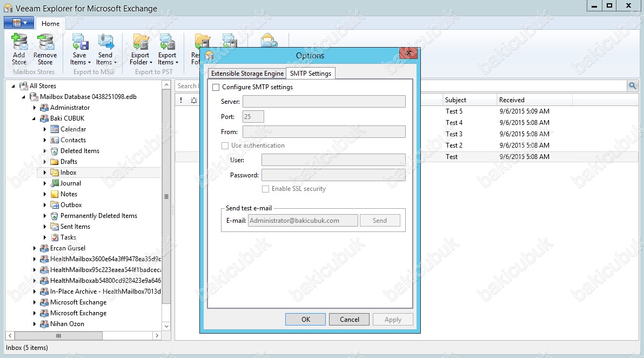Image resolution: width=644 pixels, height=358 pixels.
Task: Expand the Nihan Ozon mailbox node
Action: pos(35,324)
